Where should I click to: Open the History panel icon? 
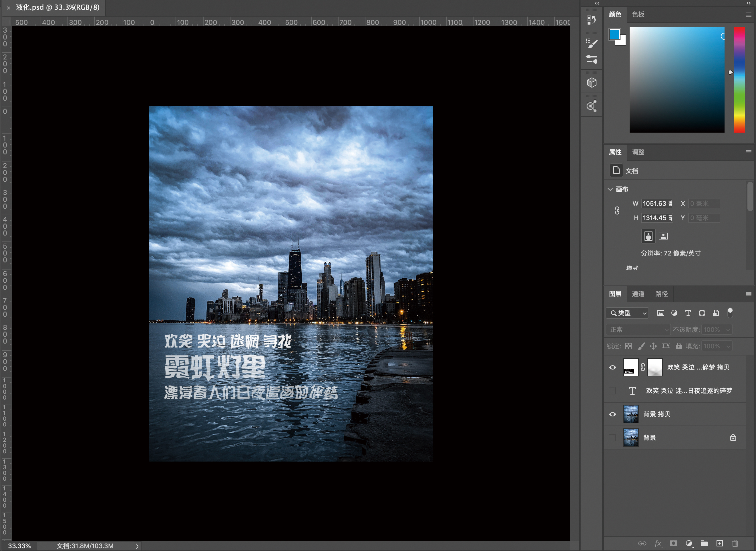(x=591, y=20)
